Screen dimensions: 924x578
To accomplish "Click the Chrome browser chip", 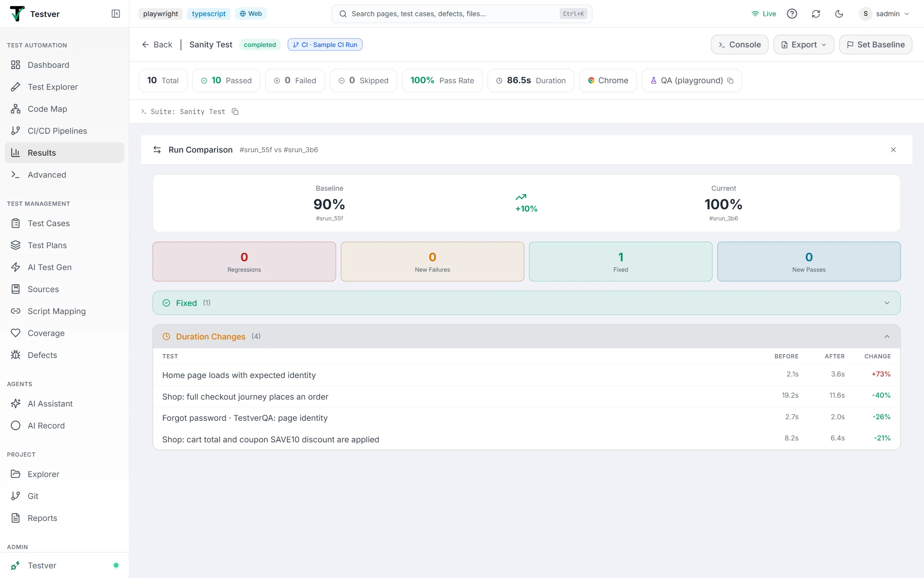I will (x=608, y=81).
